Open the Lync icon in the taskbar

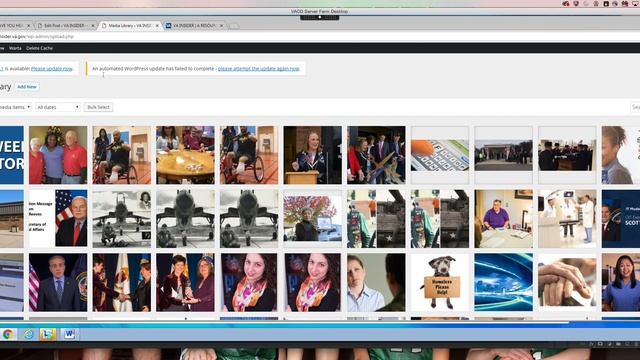click(x=48, y=334)
